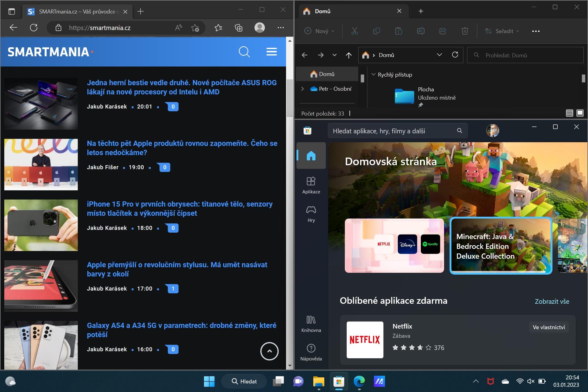
Task: Open Galaxy A54 a A34 article headline
Action: [181, 330]
